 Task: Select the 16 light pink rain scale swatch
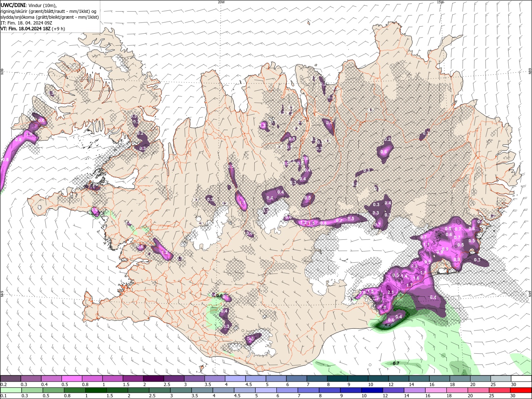(x=436, y=390)
